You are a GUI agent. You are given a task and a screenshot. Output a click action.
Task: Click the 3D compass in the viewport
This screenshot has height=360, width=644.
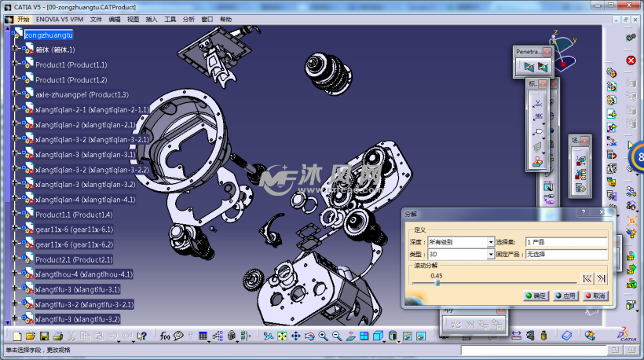[562, 51]
